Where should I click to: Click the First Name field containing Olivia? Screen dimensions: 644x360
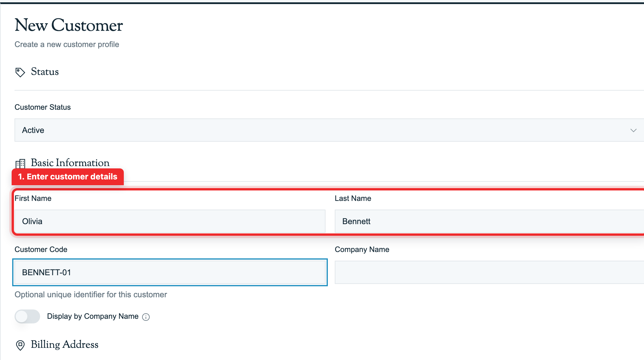coord(170,221)
